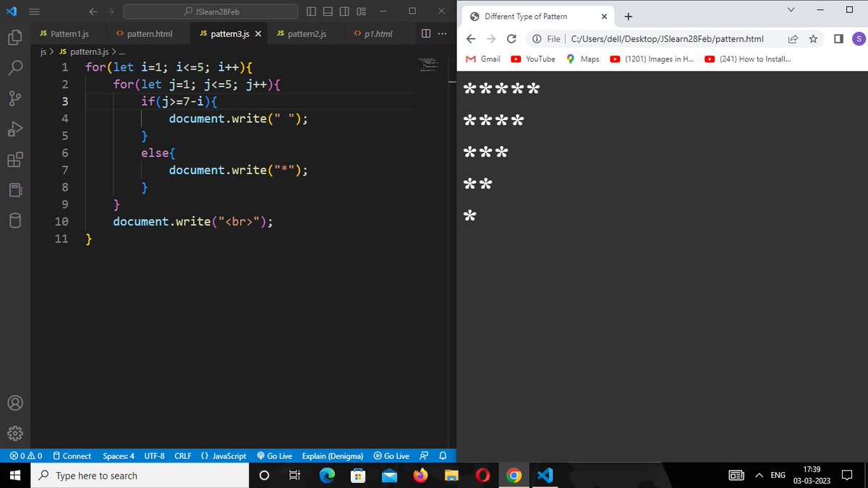Open Firefox from the taskbar
868x488 pixels.
pyautogui.click(x=421, y=476)
